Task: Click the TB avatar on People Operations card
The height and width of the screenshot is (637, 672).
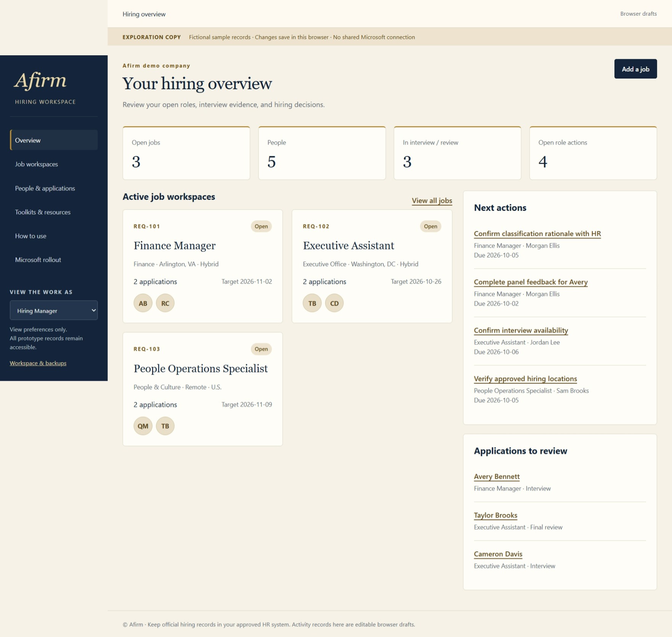Action: pyautogui.click(x=165, y=426)
